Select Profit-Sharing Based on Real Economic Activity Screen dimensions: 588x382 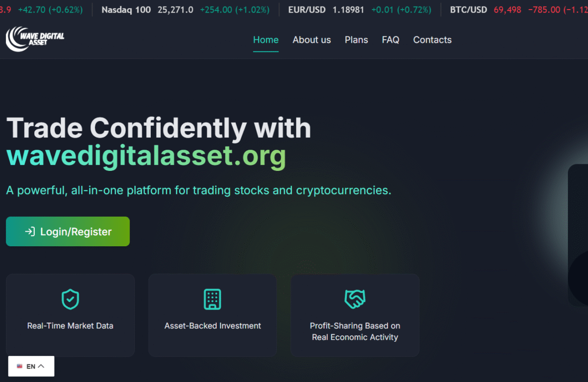355,331
